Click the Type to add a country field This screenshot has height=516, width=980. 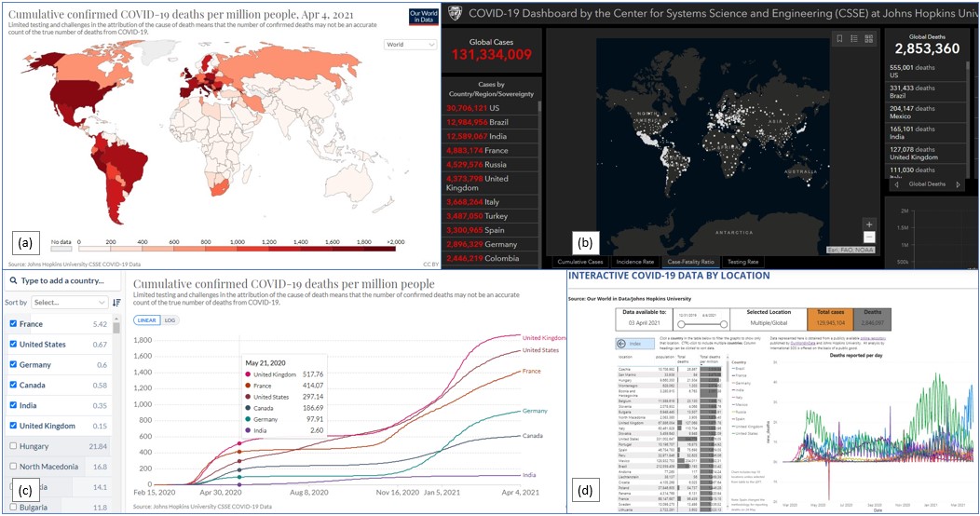point(62,280)
